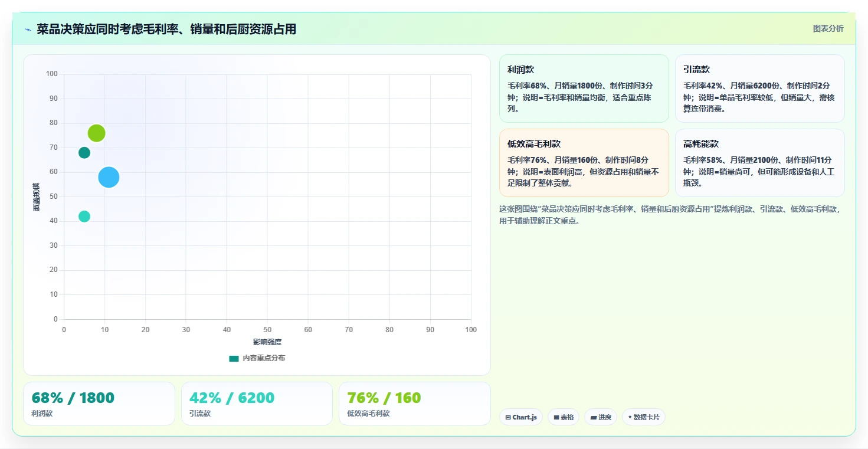Click the lightning icon beside the title
Screen dimensions: 868x449
click(x=28, y=29)
